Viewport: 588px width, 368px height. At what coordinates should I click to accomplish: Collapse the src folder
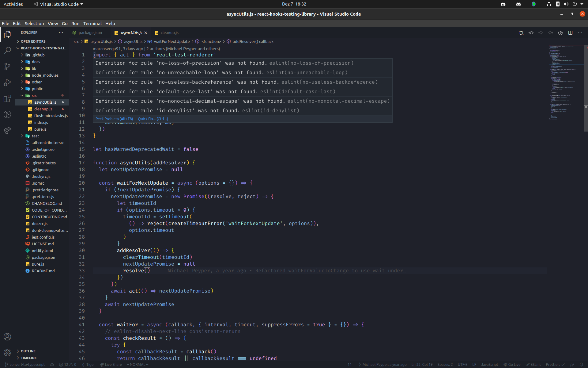(34, 95)
